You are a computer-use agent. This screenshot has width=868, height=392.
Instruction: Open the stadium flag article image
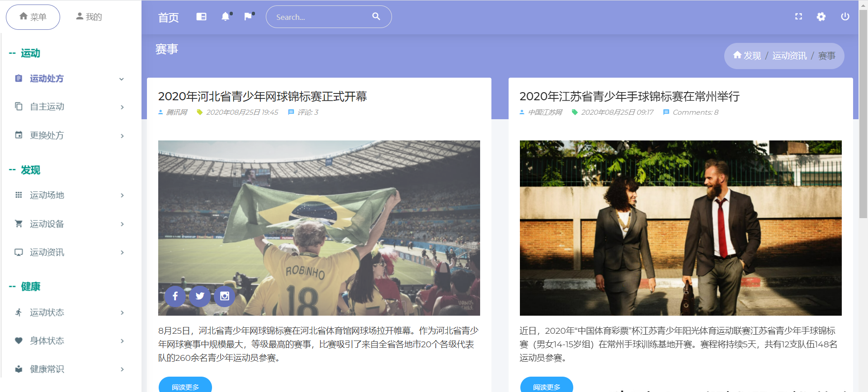coord(319,228)
